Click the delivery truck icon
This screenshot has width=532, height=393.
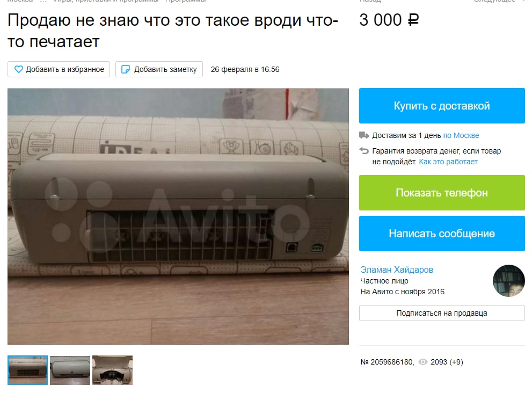[x=364, y=135]
